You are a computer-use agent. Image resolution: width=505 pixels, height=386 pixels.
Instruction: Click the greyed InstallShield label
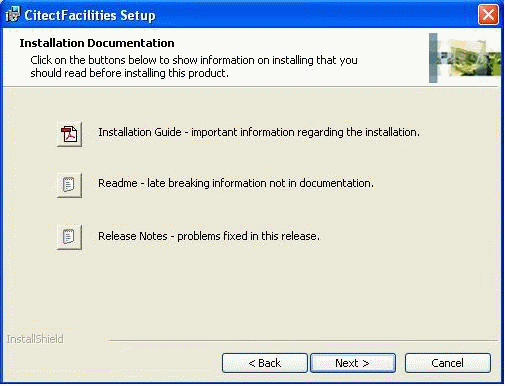35,339
